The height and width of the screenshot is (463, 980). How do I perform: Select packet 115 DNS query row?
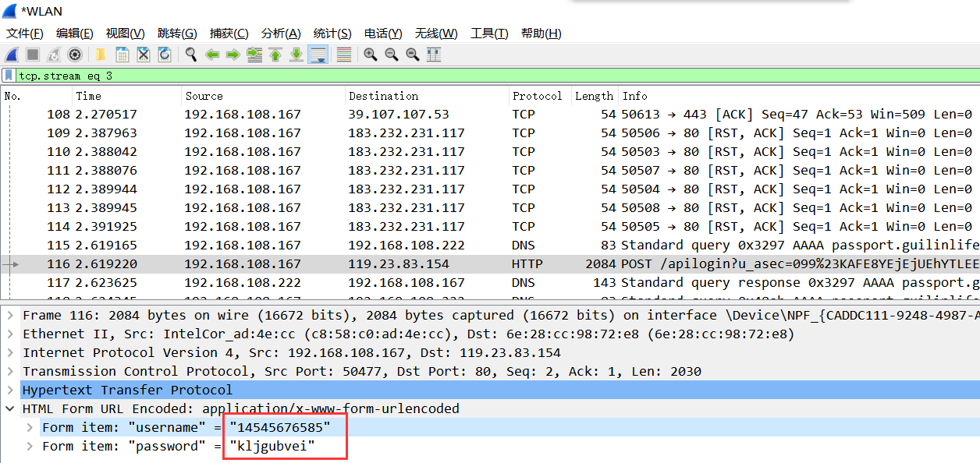pyautogui.click(x=490, y=246)
